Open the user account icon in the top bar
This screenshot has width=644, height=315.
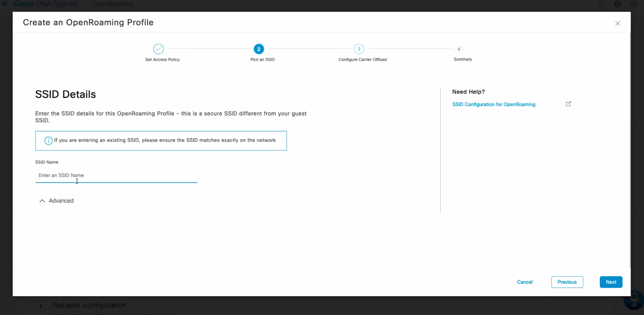634,4
